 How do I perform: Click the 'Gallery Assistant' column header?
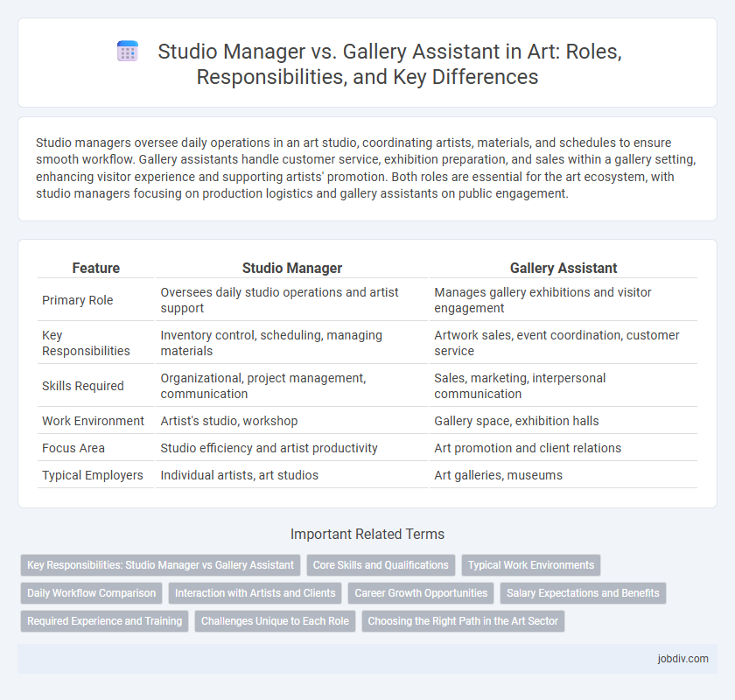[563, 268]
